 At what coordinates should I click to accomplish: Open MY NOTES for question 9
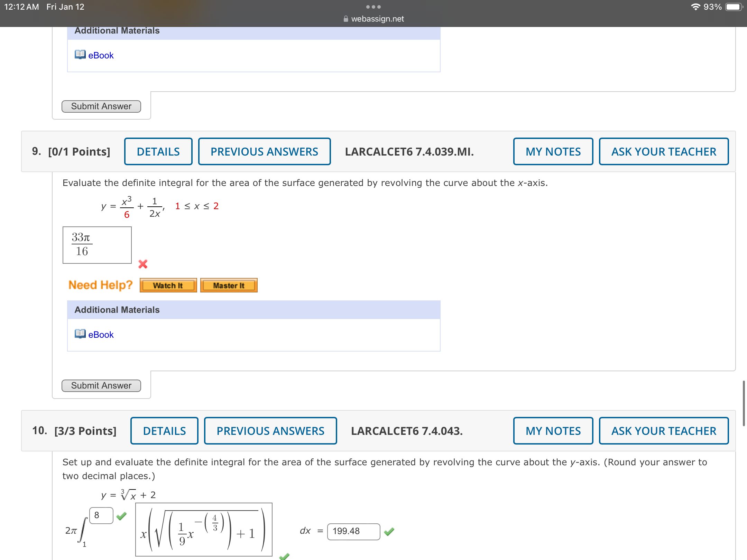[553, 151]
